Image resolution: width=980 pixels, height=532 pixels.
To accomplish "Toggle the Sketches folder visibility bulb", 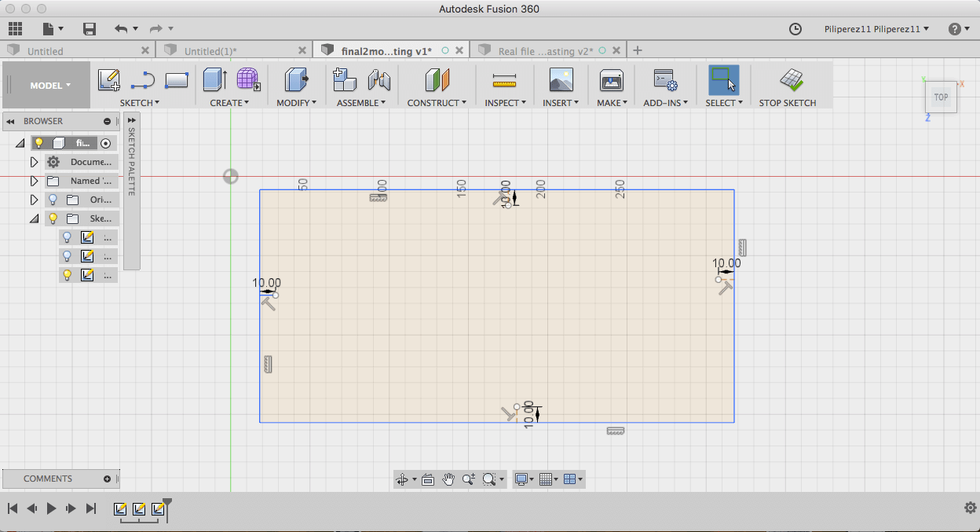I will coord(53,218).
